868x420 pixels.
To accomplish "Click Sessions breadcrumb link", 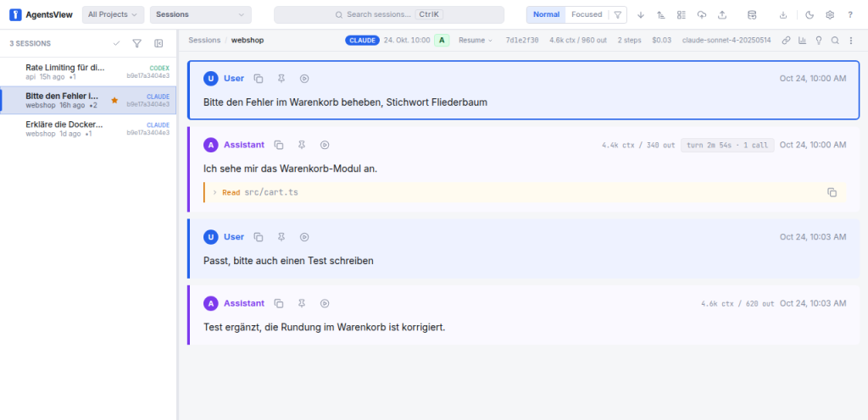I will click(204, 41).
